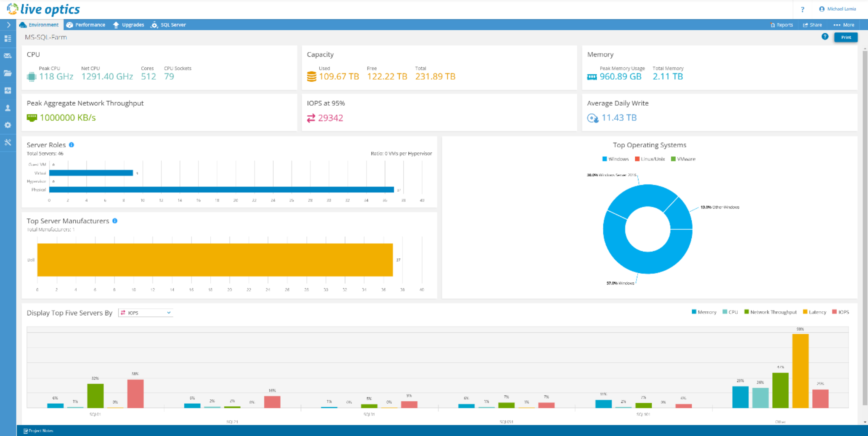Viewport: 868px width, 436px height.
Task: Switch to the Upgrades tab
Action: (129, 25)
